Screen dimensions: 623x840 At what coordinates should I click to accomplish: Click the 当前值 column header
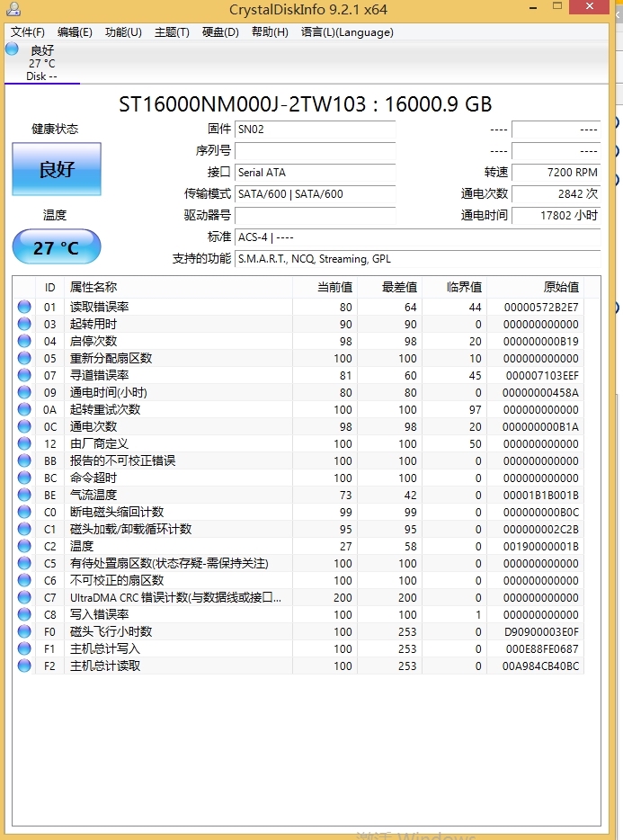[325, 287]
